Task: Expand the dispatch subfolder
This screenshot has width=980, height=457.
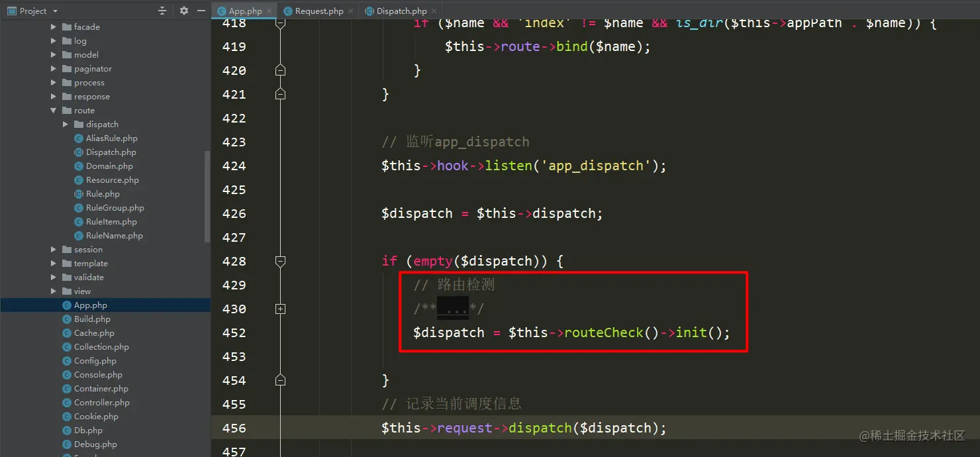Action: (66, 125)
